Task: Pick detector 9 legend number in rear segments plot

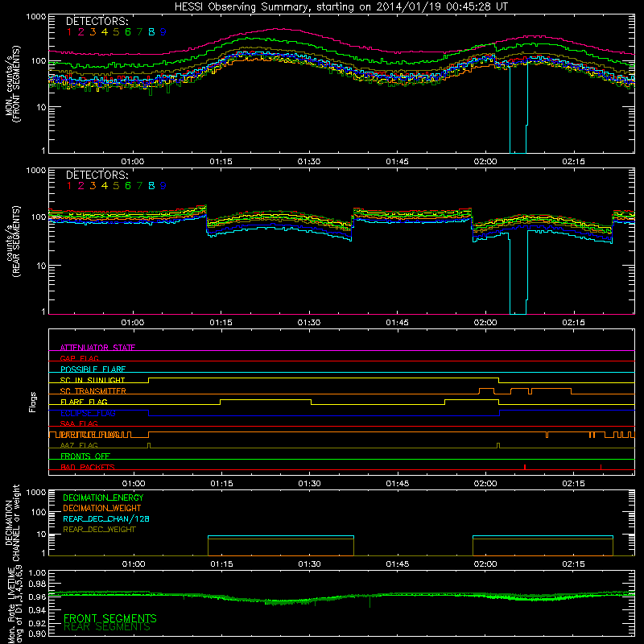Action: click(163, 186)
